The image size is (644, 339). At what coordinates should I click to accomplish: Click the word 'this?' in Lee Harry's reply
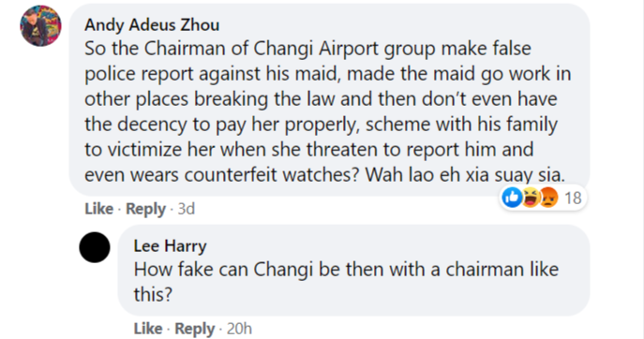coord(153,294)
